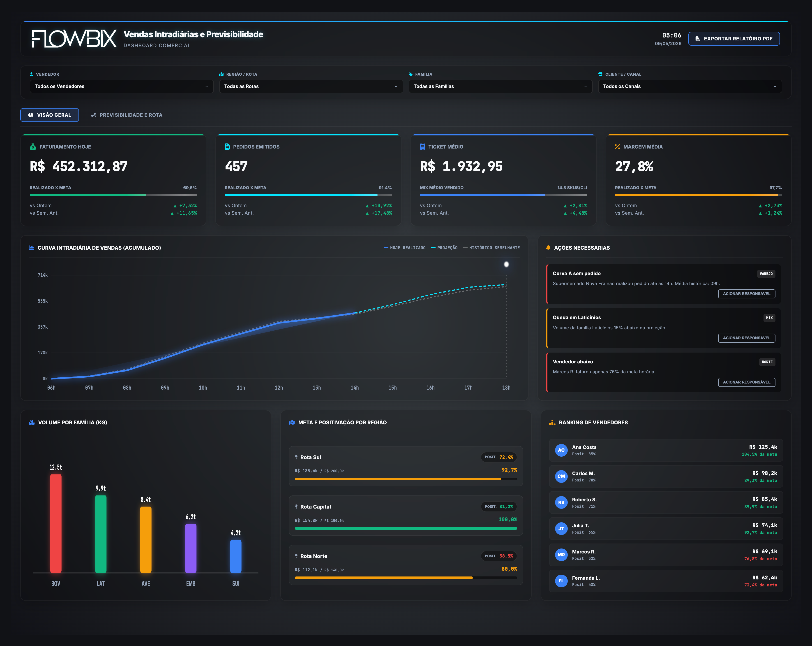Open the Todos os Canais dropdown
Screen dimensions: 812x646
pos(690,86)
